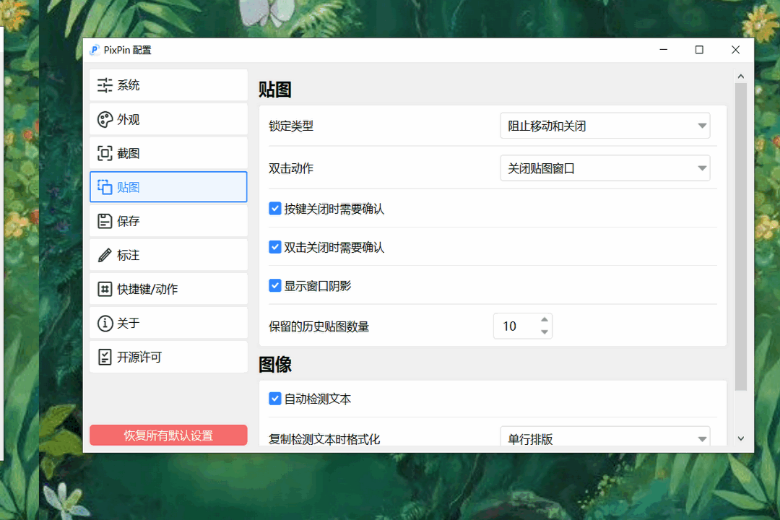Image resolution: width=780 pixels, height=520 pixels.
Task: Minimize the PixPin 配置 window
Action: click(x=663, y=50)
